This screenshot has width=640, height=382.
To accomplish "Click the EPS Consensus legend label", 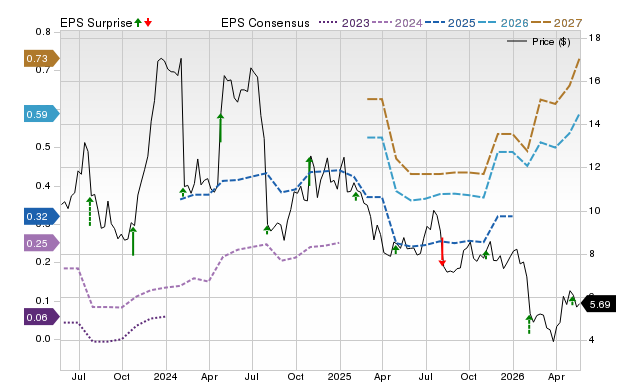I will [x=265, y=23].
